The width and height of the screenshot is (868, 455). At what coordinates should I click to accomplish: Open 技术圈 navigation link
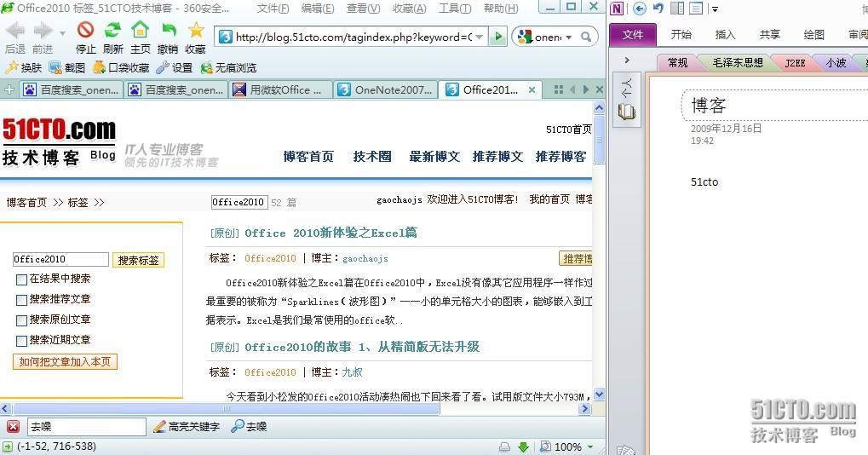372,157
